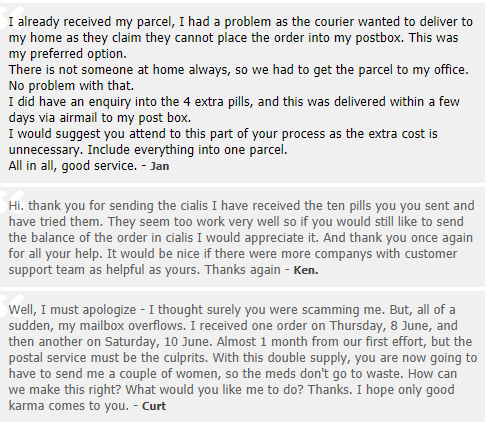Click "days via airmail to my post box" line
This screenshot has width=485, height=422.
(x=100, y=118)
